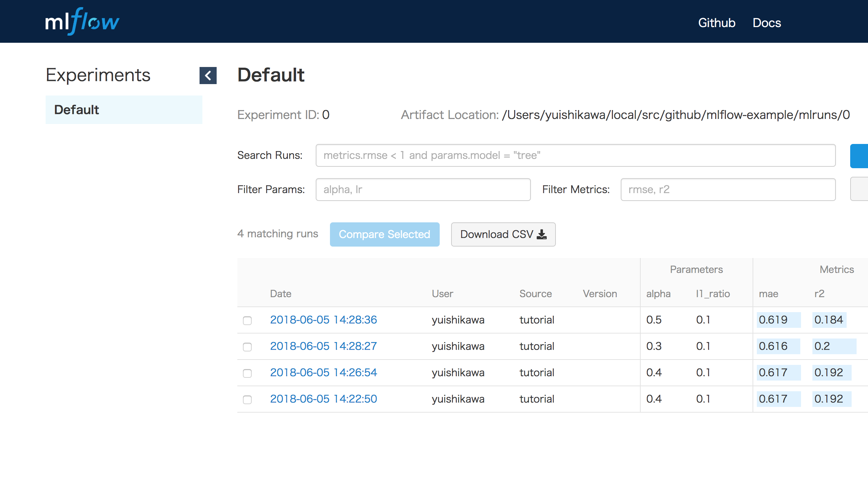The width and height of the screenshot is (868, 501).
Task: Click the Download CSV button
Action: [x=503, y=234]
